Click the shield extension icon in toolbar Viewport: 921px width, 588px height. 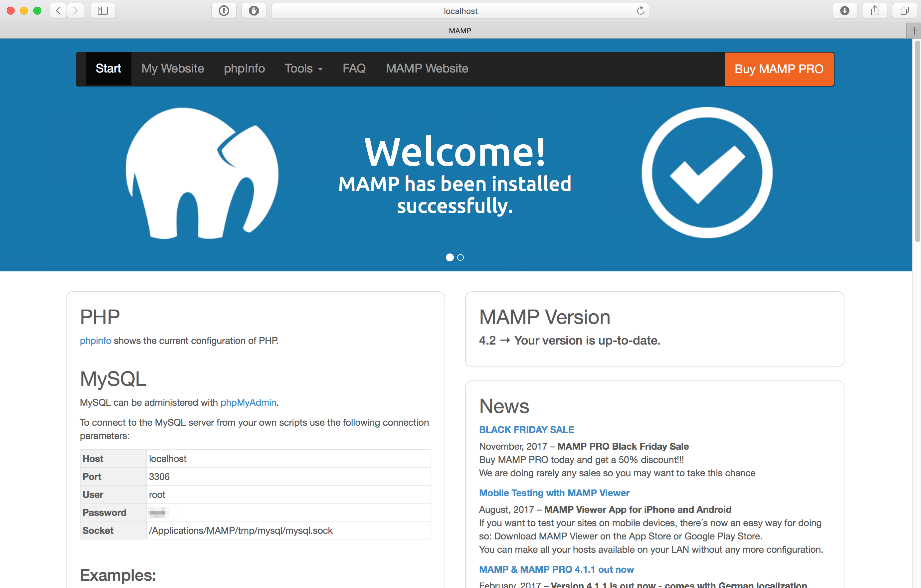(254, 11)
